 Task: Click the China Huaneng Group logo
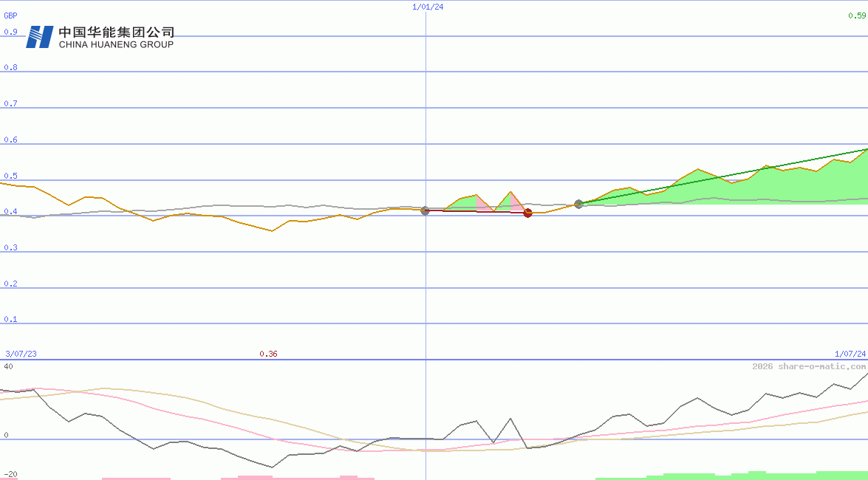[100, 36]
